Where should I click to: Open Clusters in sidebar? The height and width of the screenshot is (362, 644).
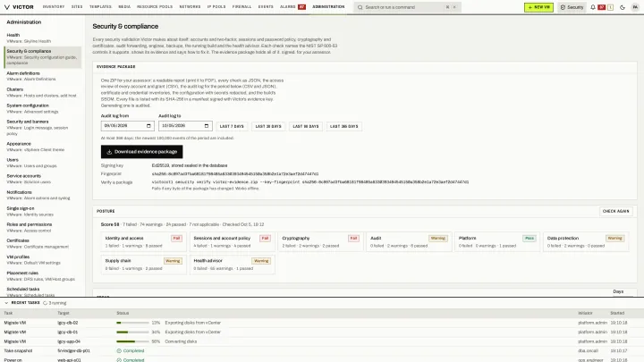point(43,92)
